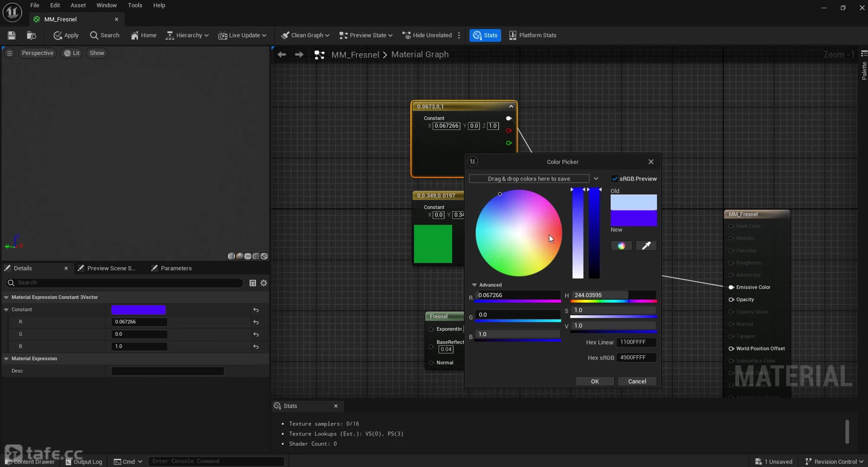This screenshot has height=467, width=868.
Task: Click the white RGB output pin of Constant node
Action: 509,118
